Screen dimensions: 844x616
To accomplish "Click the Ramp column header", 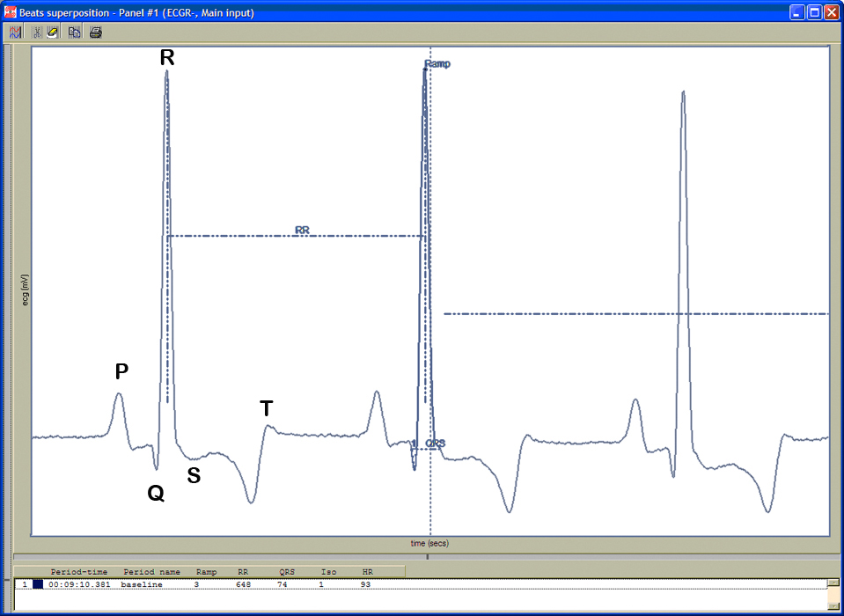I will click(206, 572).
